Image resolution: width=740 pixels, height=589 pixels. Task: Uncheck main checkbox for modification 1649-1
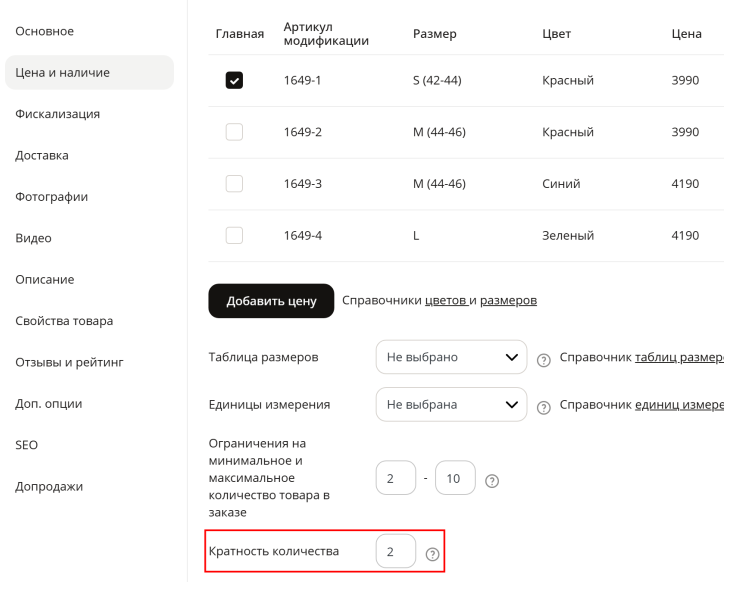coord(234,80)
